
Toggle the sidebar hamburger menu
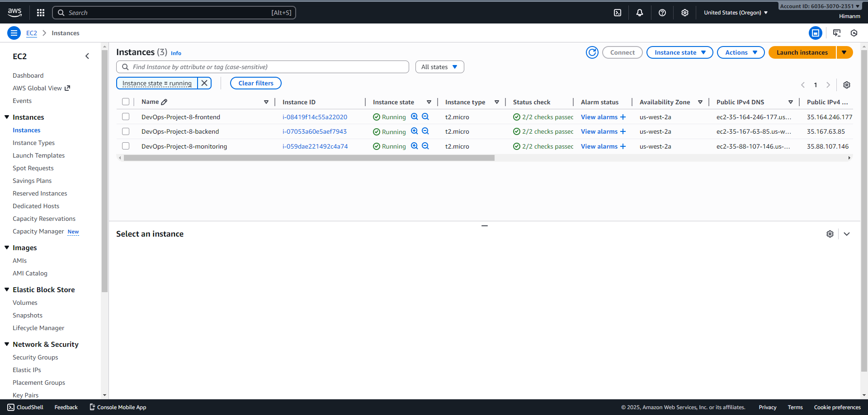14,33
